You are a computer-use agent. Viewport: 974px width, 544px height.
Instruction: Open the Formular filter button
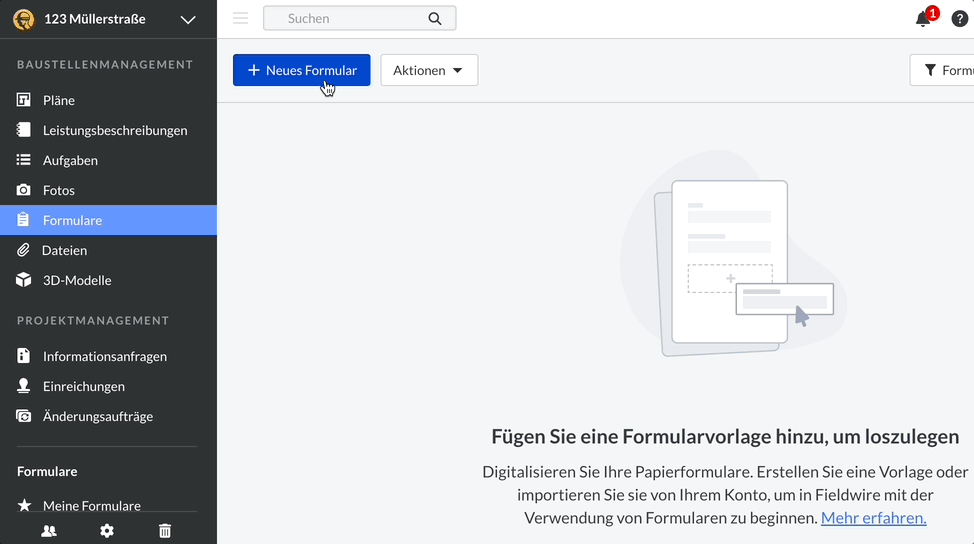pyautogui.click(x=942, y=70)
